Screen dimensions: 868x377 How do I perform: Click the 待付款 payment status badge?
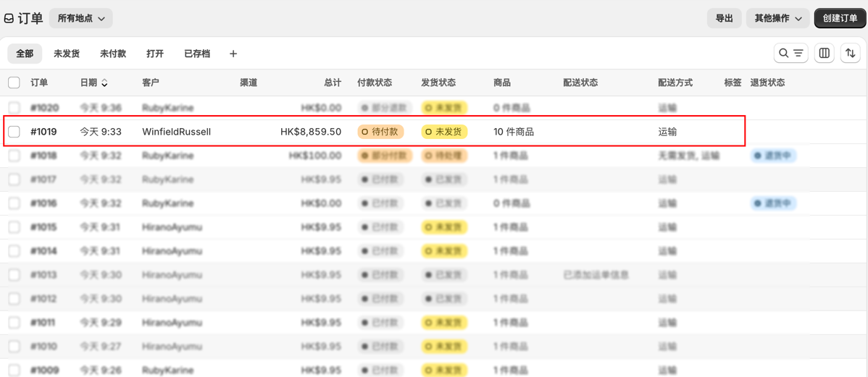381,132
